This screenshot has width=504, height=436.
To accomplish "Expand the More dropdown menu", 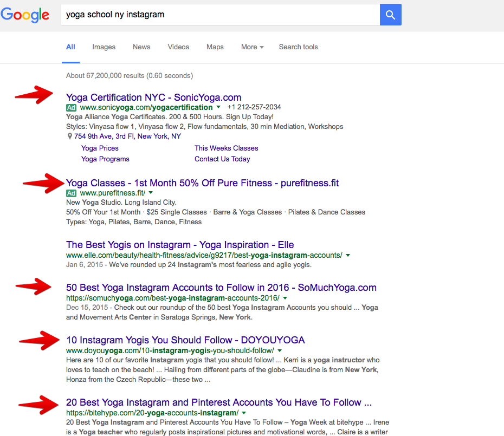I will (x=253, y=47).
